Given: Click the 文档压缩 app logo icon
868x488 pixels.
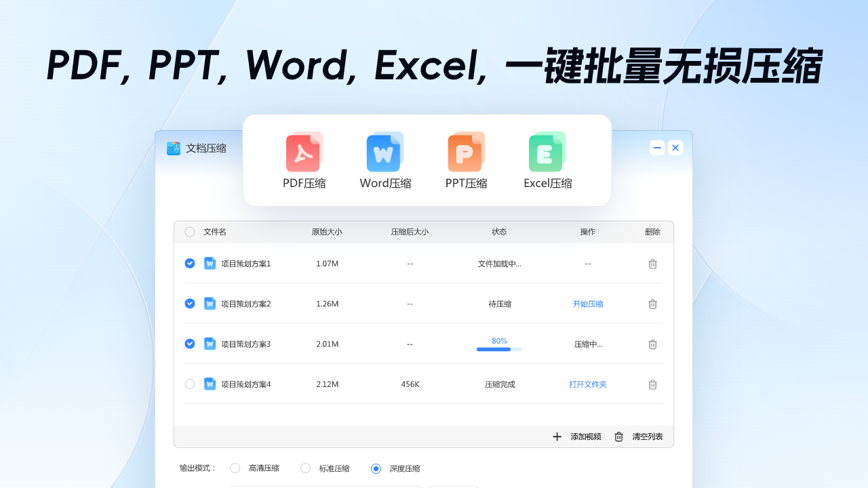Looking at the screenshot, I should (x=174, y=148).
